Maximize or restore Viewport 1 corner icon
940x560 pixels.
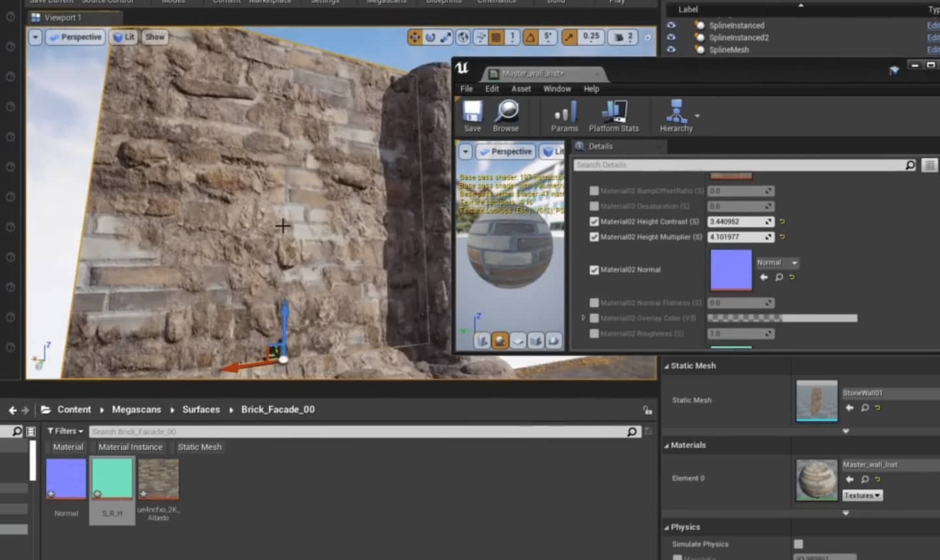click(x=648, y=37)
